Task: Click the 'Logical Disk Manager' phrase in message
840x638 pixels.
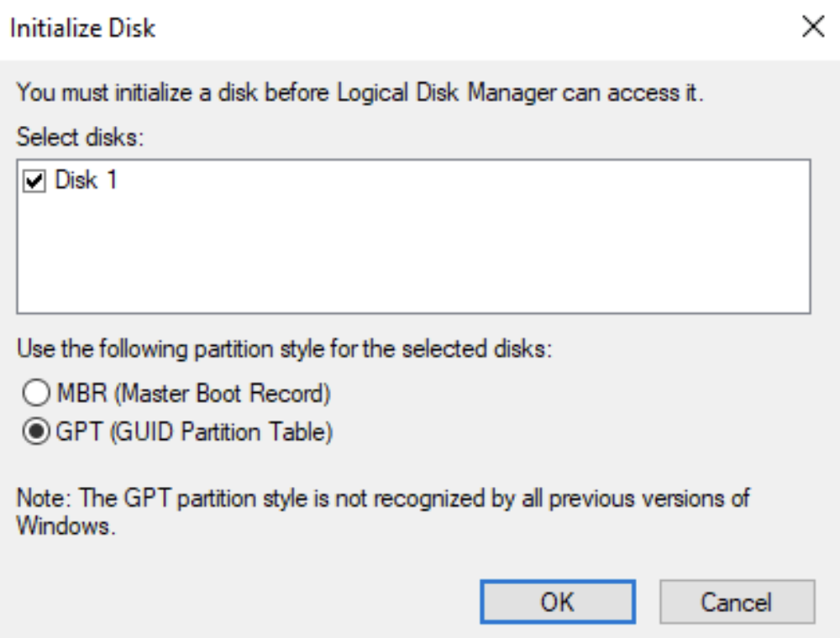Action: pyautogui.click(x=444, y=92)
